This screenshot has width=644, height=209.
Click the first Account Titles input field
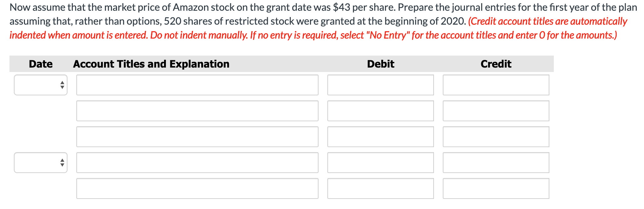[197, 85]
